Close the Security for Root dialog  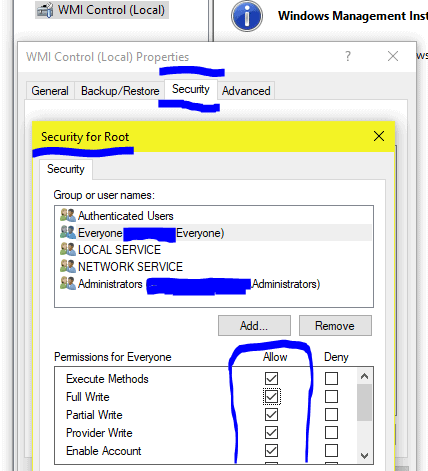click(x=379, y=136)
